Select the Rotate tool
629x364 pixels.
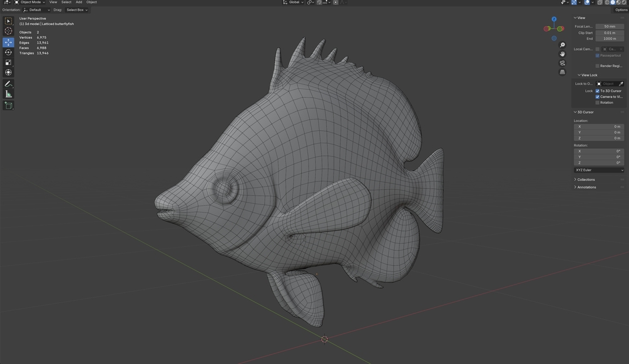pyautogui.click(x=8, y=52)
